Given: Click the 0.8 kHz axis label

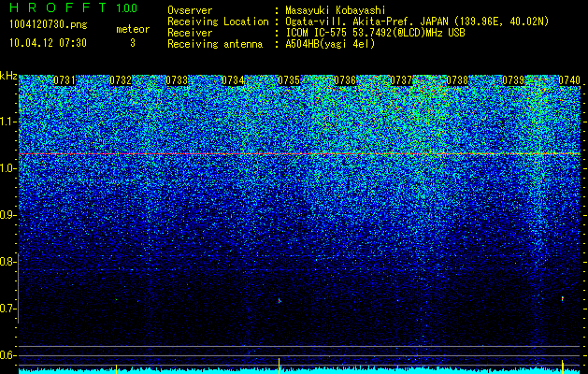Looking at the screenshot, I should (x=8, y=262).
